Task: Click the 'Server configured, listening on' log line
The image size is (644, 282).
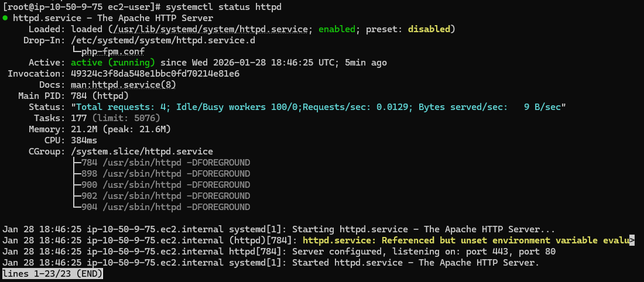Action: [424, 251]
